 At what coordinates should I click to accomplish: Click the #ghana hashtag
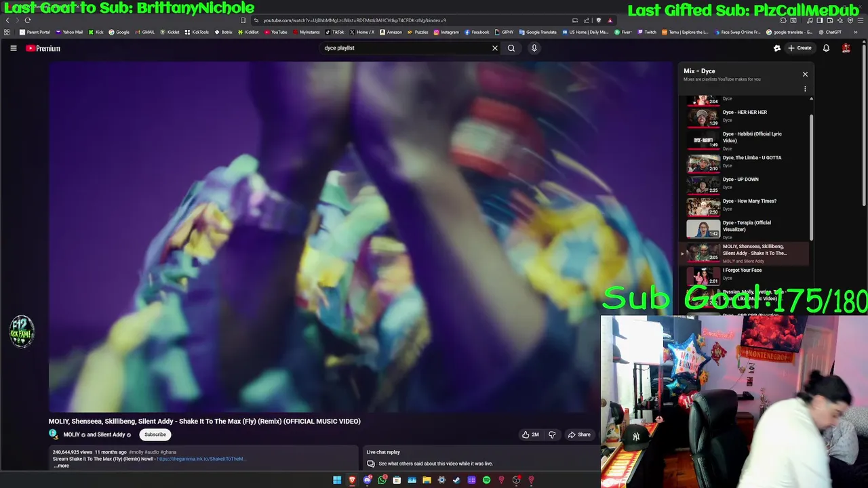click(168, 452)
